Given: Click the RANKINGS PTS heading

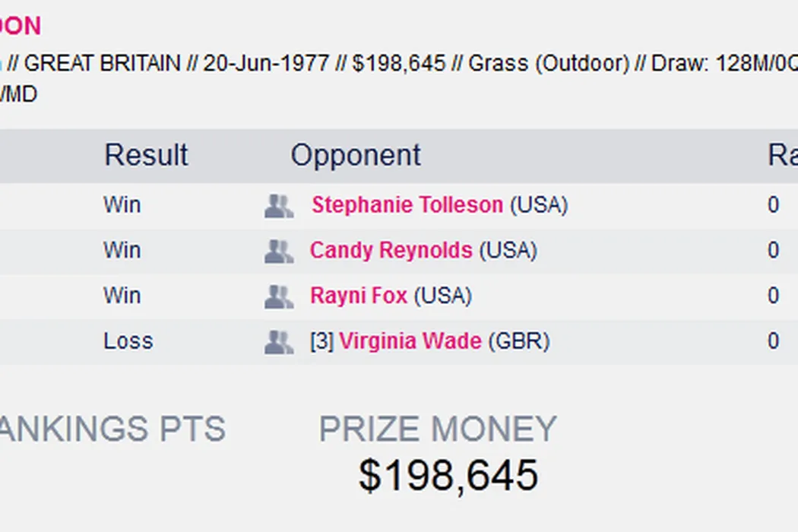Looking at the screenshot, I should pyautogui.click(x=112, y=429).
